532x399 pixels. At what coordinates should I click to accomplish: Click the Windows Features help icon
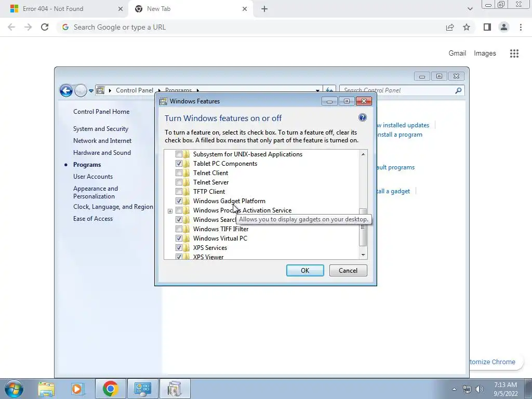[x=362, y=117]
